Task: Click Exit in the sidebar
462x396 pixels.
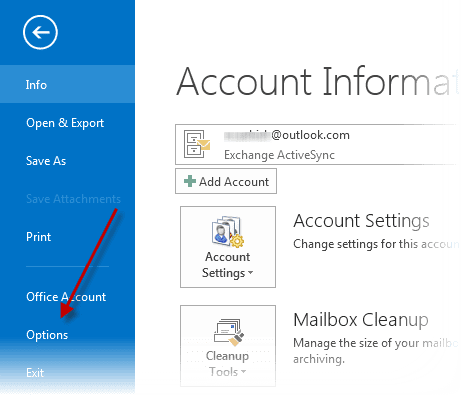Action: pyautogui.click(x=35, y=373)
